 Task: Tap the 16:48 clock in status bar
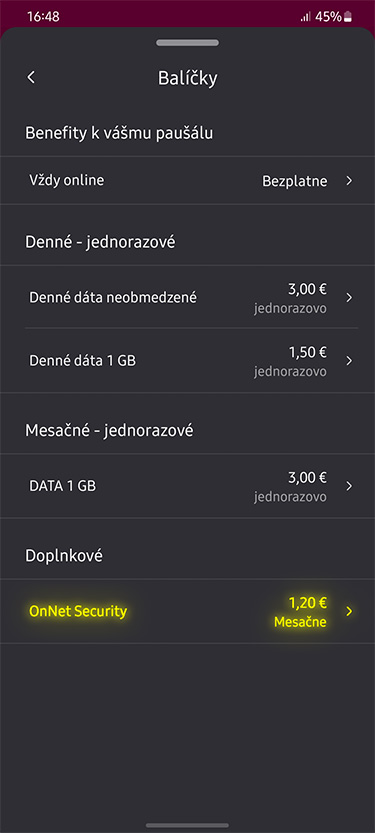coord(43,16)
